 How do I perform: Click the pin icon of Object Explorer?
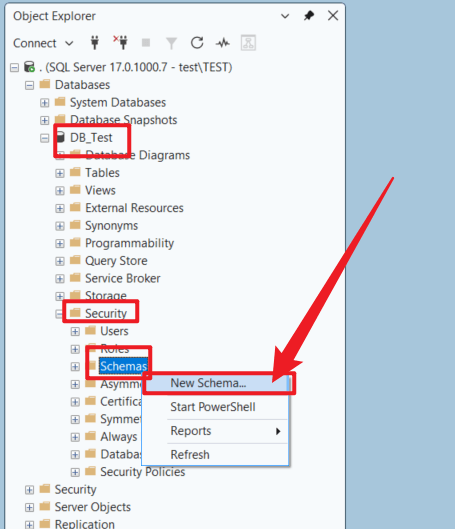(x=309, y=16)
